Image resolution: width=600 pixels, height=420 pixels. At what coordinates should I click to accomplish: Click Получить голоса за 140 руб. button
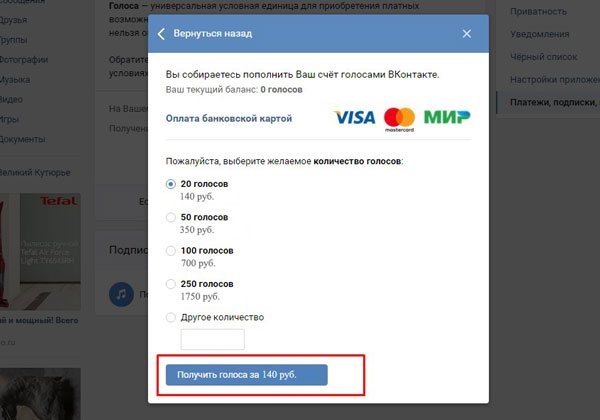coord(246,374)
